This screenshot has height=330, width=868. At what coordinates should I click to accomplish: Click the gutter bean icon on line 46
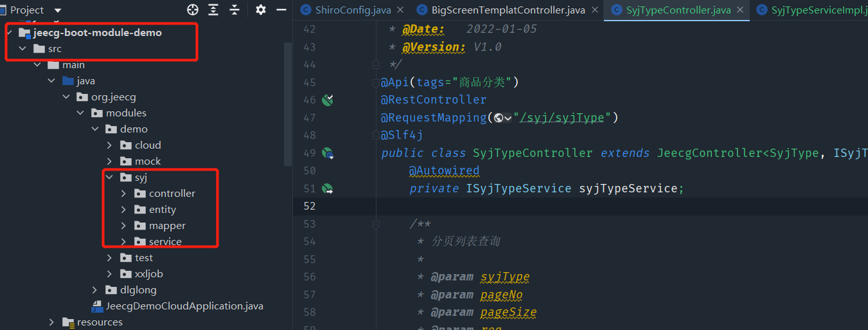point(328,100)
